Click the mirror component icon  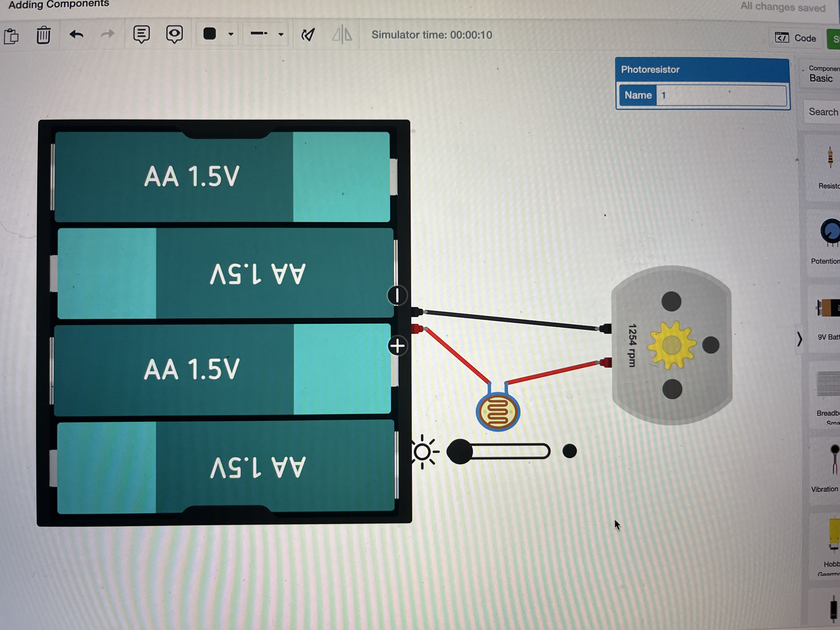pyautogui.click(x=342, y=35)
